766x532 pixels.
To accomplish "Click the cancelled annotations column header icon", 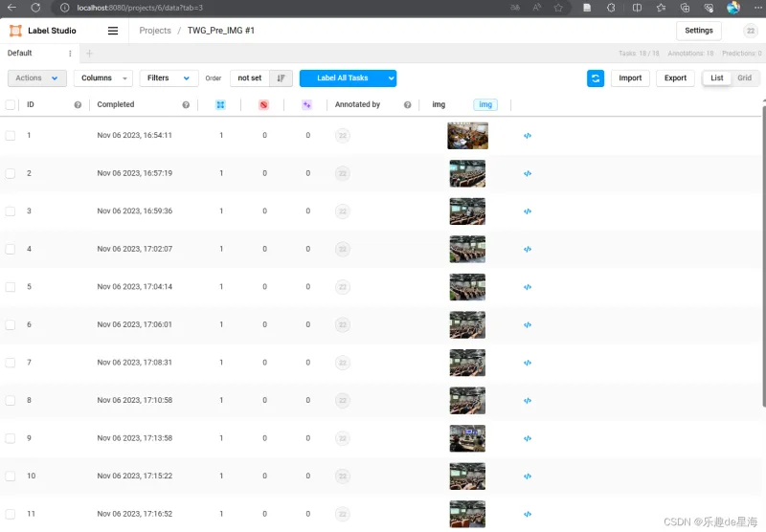I will [264, 105].
